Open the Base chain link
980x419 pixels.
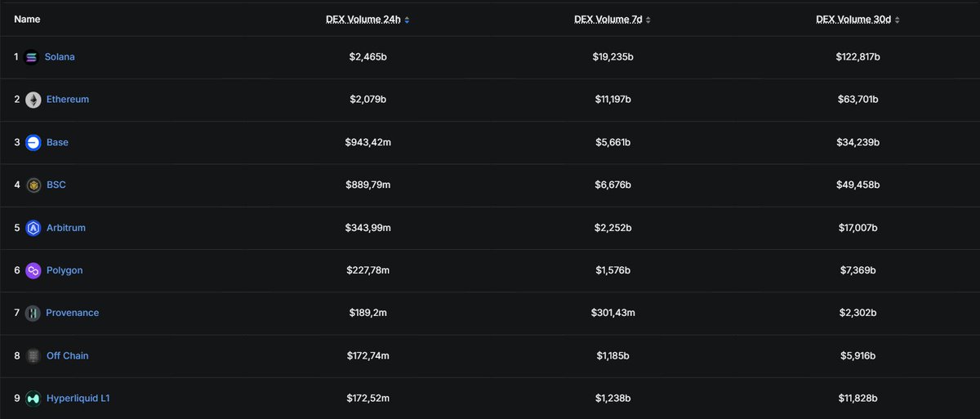[57, 142]
